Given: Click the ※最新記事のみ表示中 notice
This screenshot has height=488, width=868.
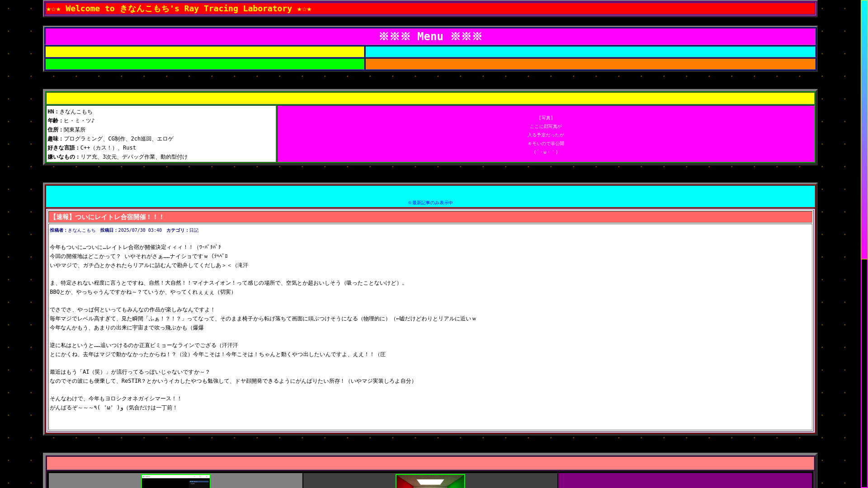Looking at the screenshot, I should point(430,203).
